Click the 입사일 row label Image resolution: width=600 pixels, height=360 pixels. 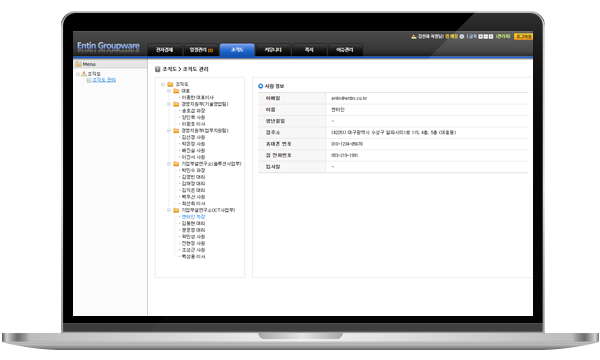tap(273, 167)
